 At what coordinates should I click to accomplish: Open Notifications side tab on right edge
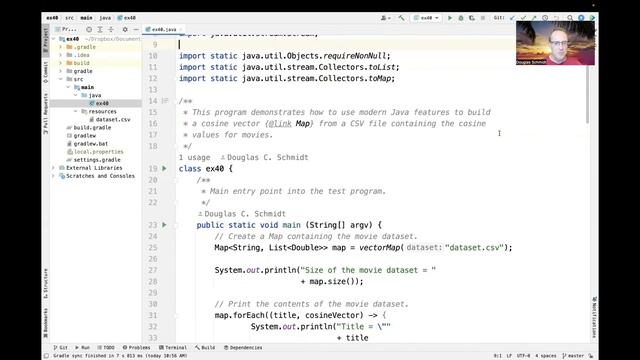tap(595, 317)
